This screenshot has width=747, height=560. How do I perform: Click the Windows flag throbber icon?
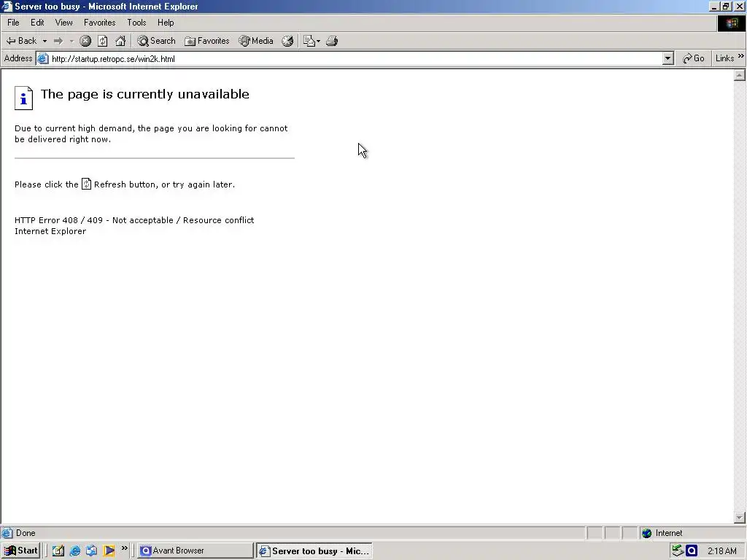[x=731, y=23]
